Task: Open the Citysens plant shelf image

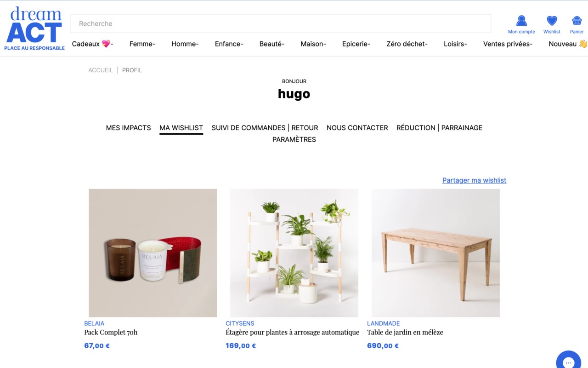Action: tap(294, 253)
